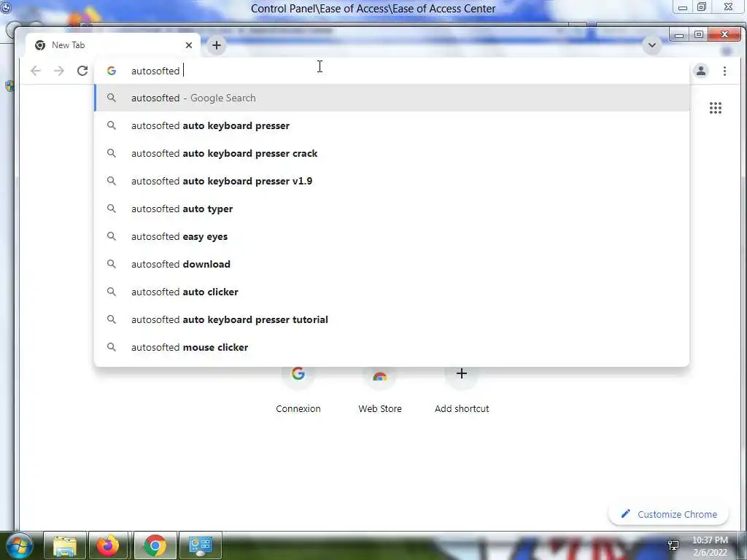Screen dimensions: 747x560
Task: Click the Chrome back arrow
Action: point(36,71)
